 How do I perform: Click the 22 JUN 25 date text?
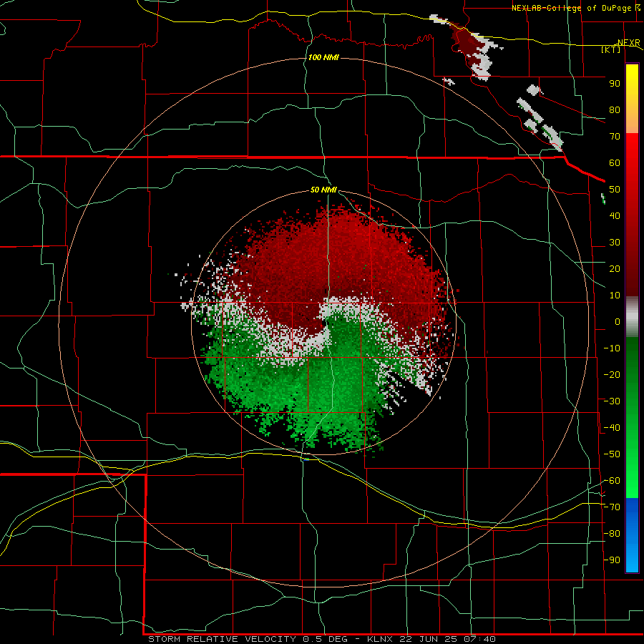tap(429, 639)
